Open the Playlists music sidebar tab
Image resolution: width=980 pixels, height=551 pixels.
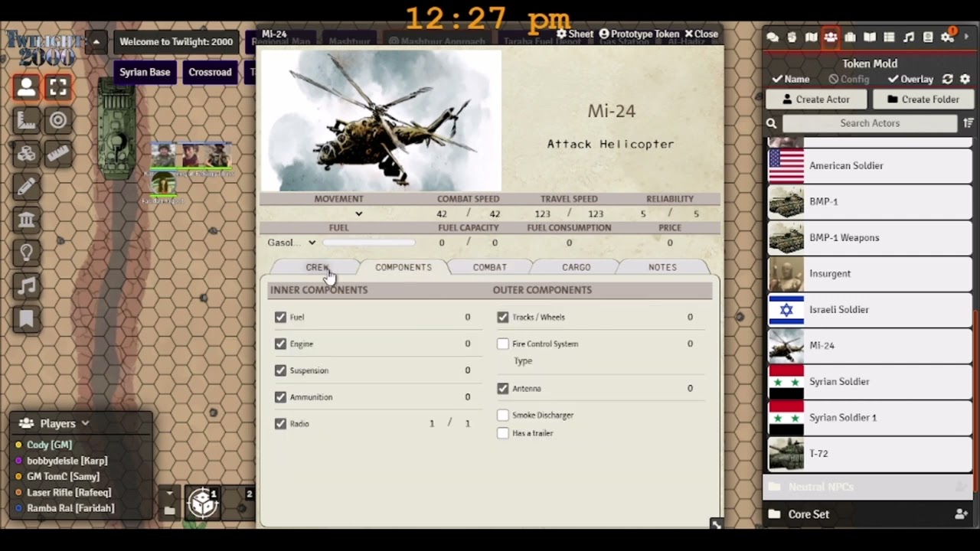click(x=909, y=37)
